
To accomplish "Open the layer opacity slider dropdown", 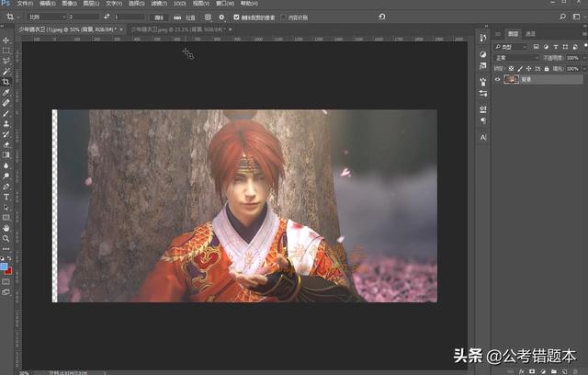I will tap(584, 58).
